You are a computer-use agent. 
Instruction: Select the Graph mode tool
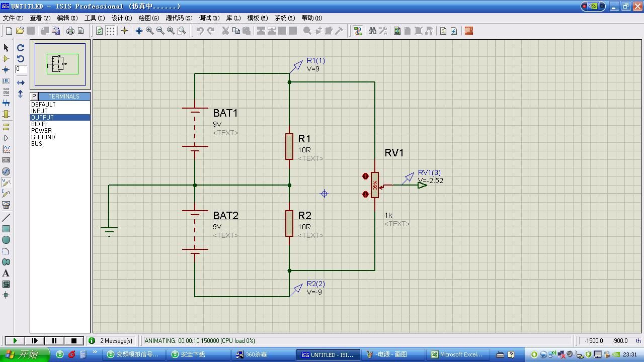click(x=6, y=149)
